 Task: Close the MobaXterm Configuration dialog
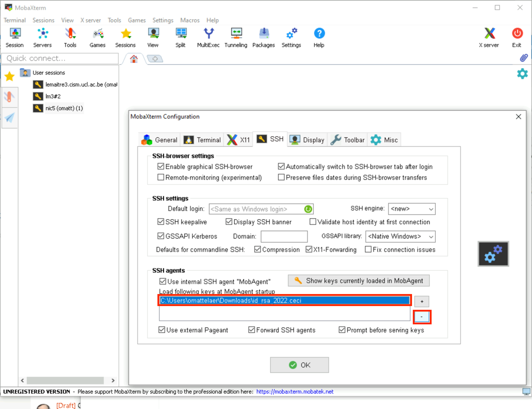[x=518, y=117]
